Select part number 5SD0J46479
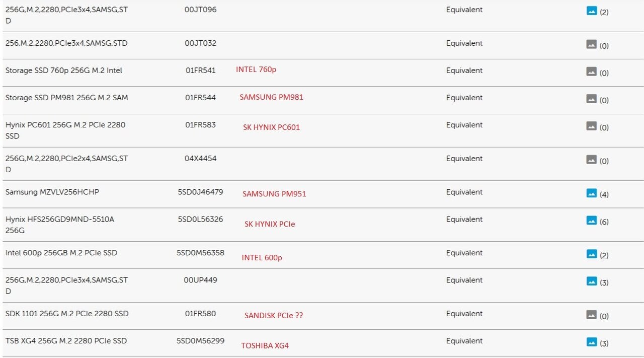The image size is (644, 358). pos(200,192)
